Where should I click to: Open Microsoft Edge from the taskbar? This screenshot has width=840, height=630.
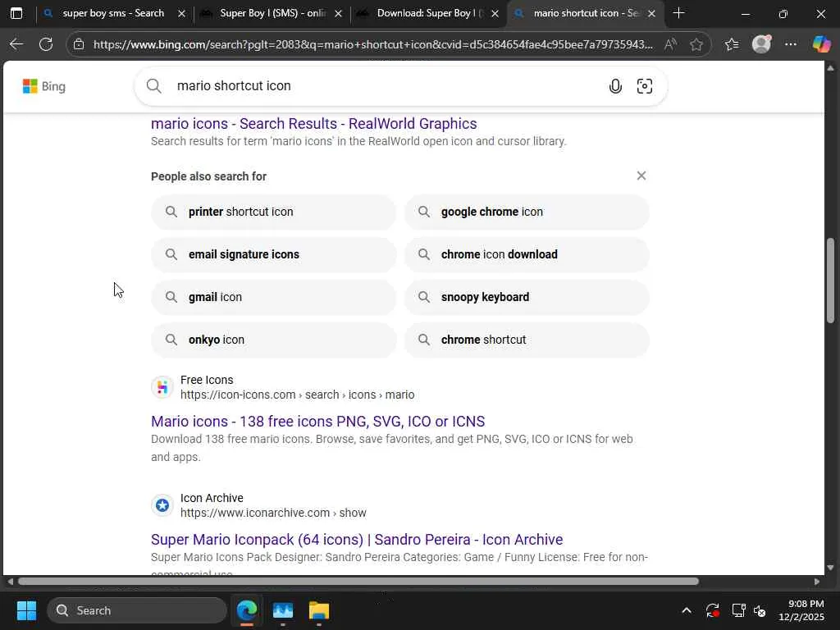[x=247, y=610]
